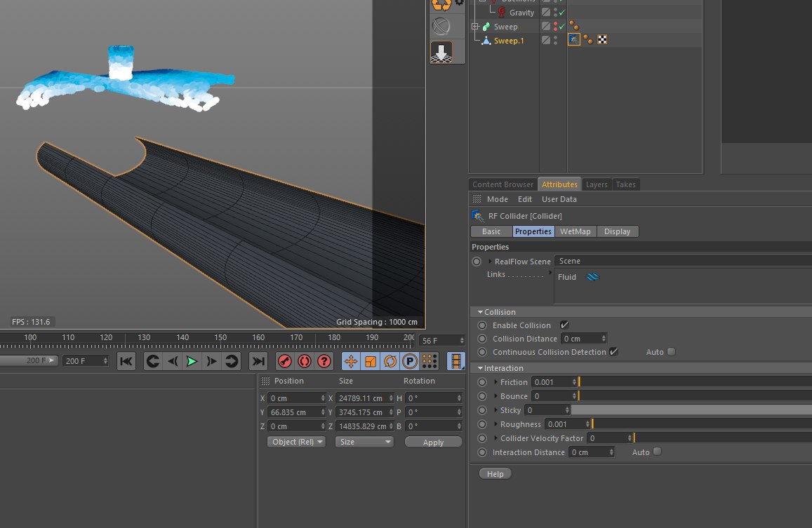812x528 pixels.
Task: Toggle the green enable checkmark on Gravity
Action: click(562, 13)
